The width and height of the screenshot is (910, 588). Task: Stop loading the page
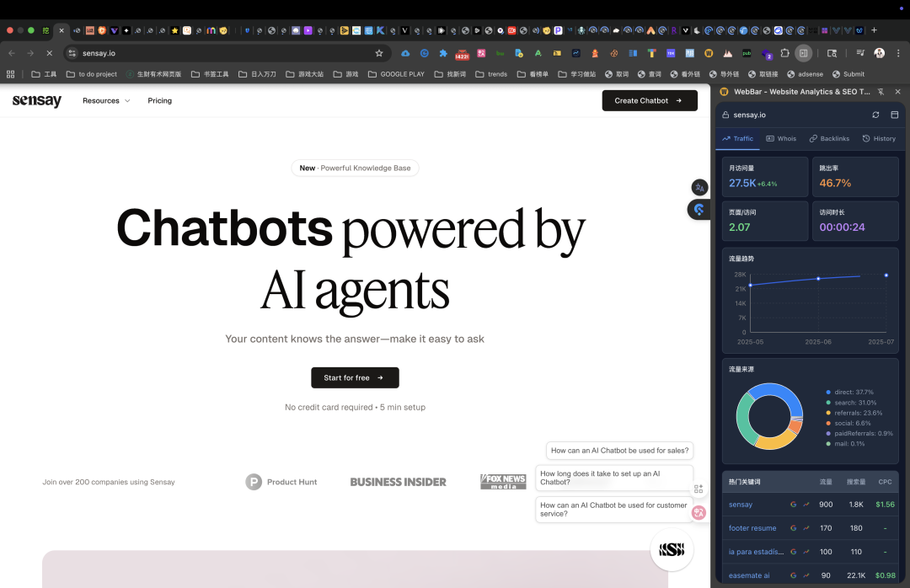pos(50,53)
